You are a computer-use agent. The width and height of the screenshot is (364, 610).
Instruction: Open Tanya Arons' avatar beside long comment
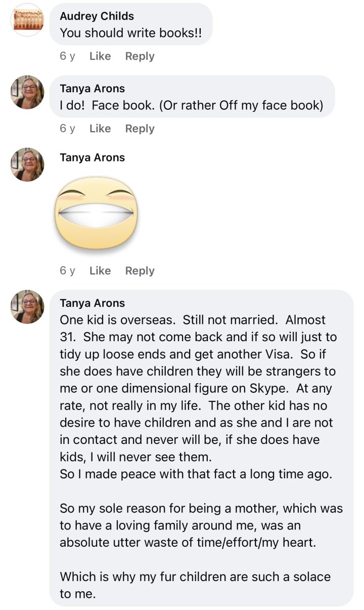click(27, 307)
